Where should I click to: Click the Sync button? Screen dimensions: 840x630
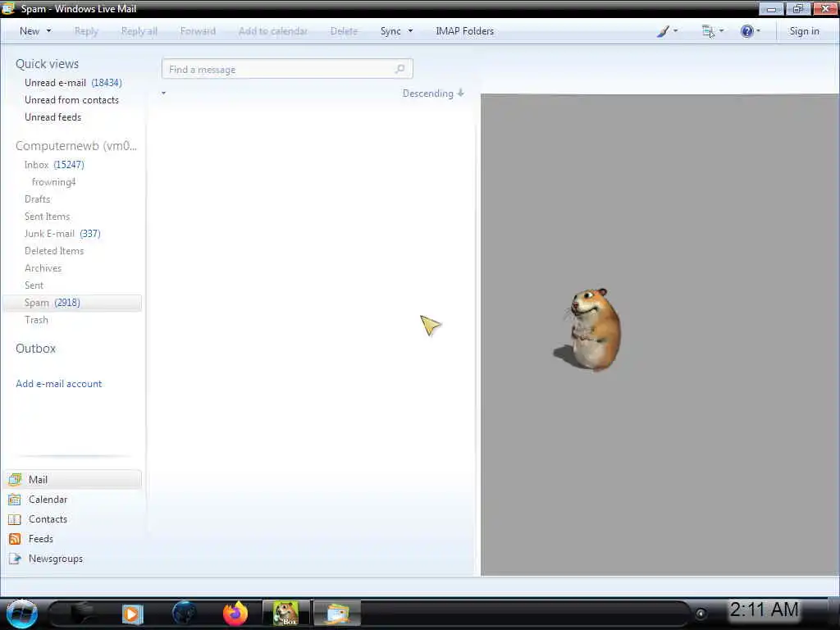[390, 31]
